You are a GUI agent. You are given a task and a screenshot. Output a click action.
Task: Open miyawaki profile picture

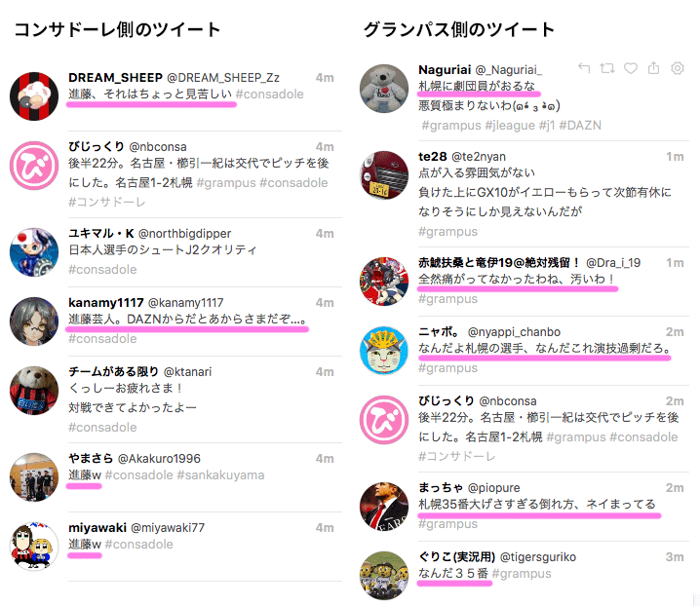34,547
